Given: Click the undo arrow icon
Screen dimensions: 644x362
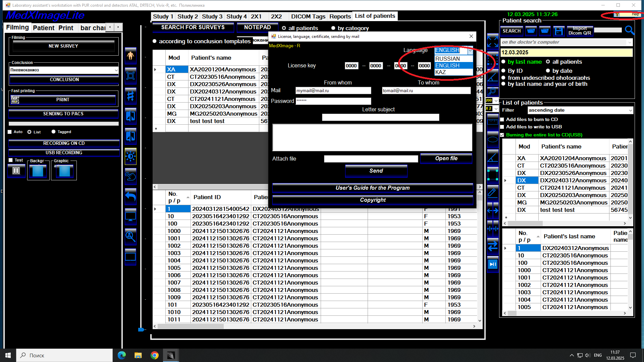Looking at the screenshot, I should [x=130, y=196].
